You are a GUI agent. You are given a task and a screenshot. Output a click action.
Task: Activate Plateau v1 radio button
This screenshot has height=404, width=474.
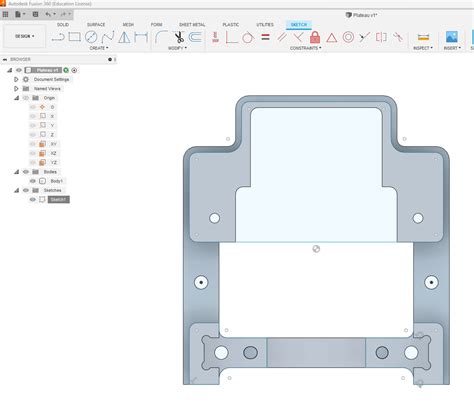pyautogui.click(x=74, y=70)
